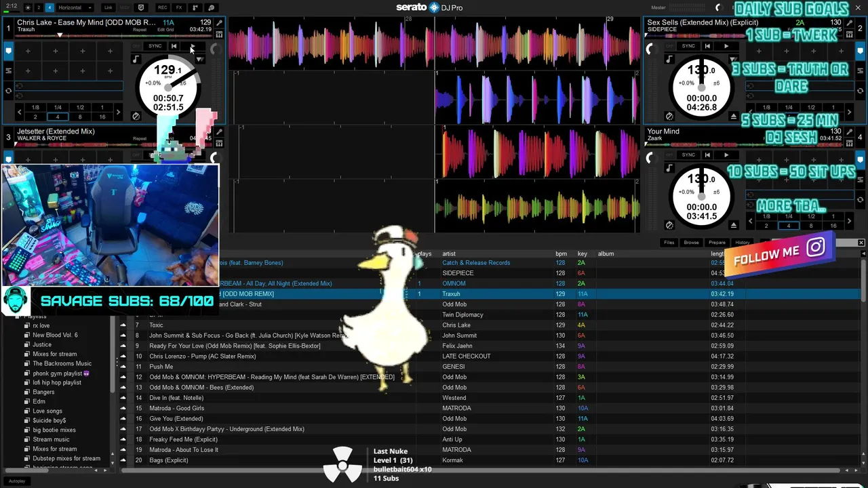Jump to previous track on deck 1
868x488 pixels.
tap(174, 46)
